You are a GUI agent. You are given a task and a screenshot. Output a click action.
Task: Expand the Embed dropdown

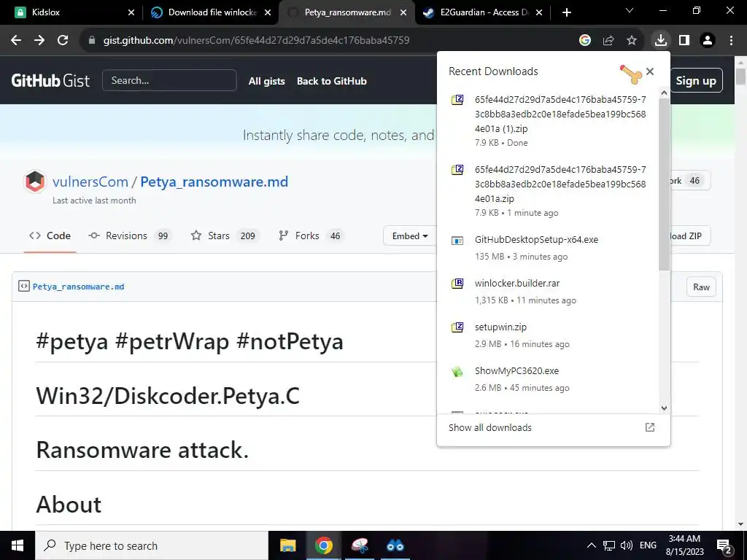pyautogui.click(x=410, y=236)
